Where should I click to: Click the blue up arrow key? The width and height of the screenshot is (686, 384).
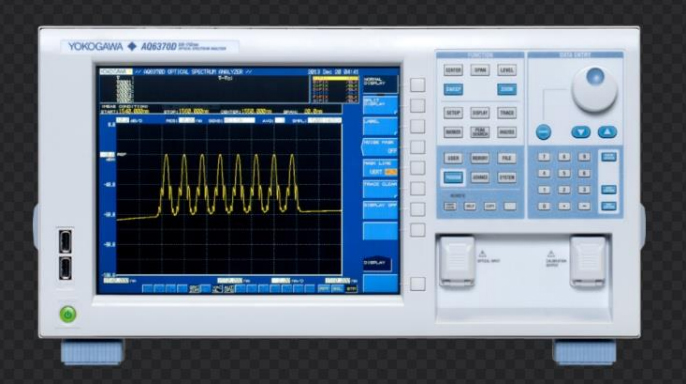coord(607,132)
